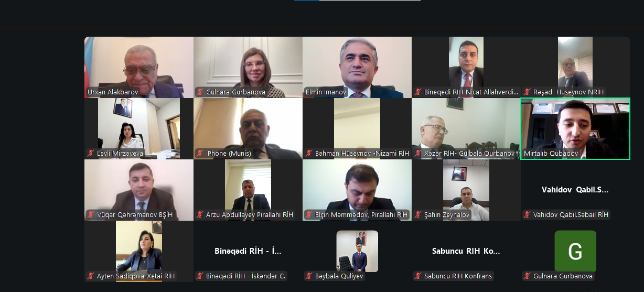The width and height of the screenshot is (644, 292).
Task: Select Urxan Alakbarov's video tile
Action: (x=139, y=67)
